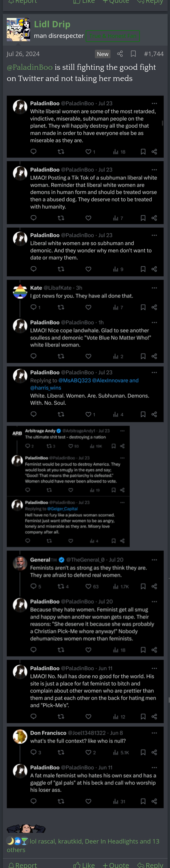Follow the @PaladinBoo mention link
Screen dimensions: 170x868
(x=30, y=67)
